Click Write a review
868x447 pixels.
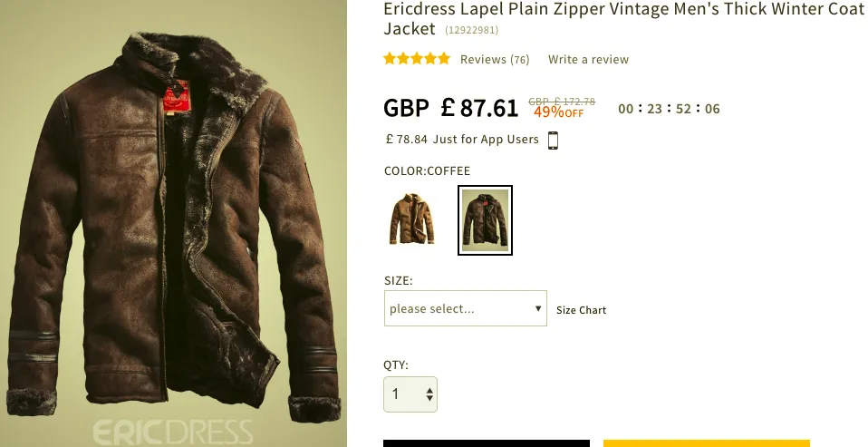pyautogui.click(x=588, y=60)
